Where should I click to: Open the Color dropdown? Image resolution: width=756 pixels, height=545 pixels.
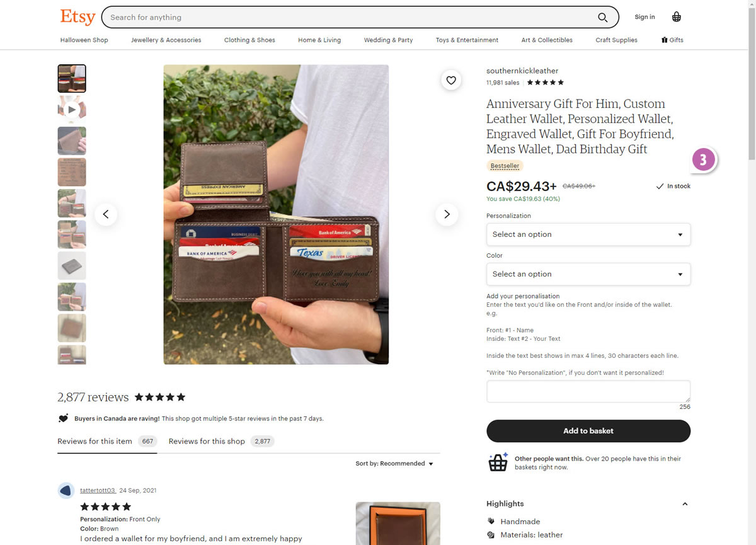[x=588, y=274]
